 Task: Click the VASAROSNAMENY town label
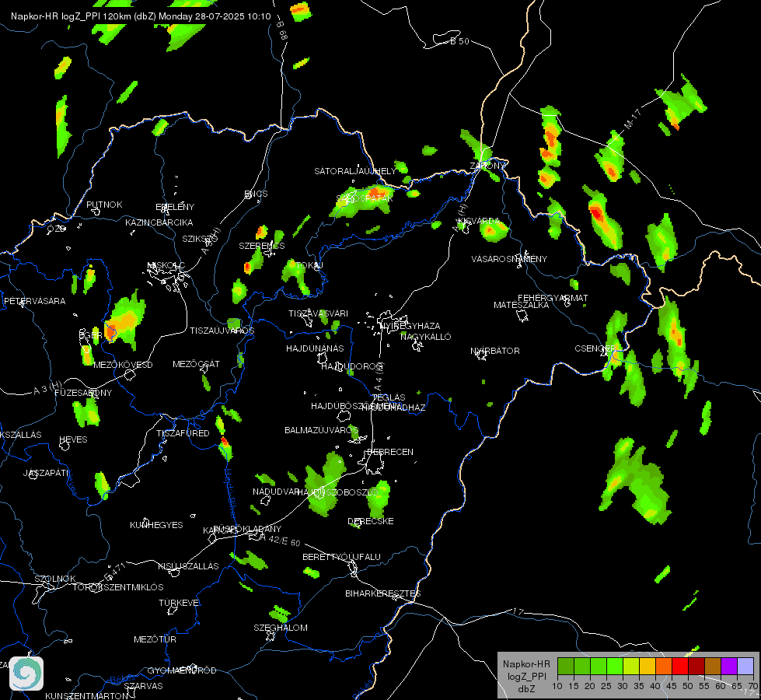[509, 259]
